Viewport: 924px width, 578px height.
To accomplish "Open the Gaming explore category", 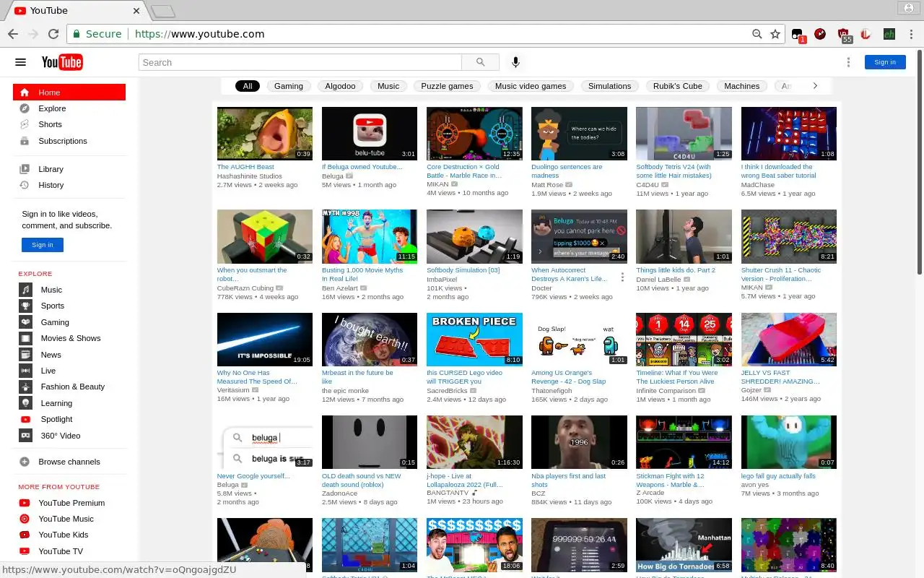I will pyautogui.click(x=69, y=322).
